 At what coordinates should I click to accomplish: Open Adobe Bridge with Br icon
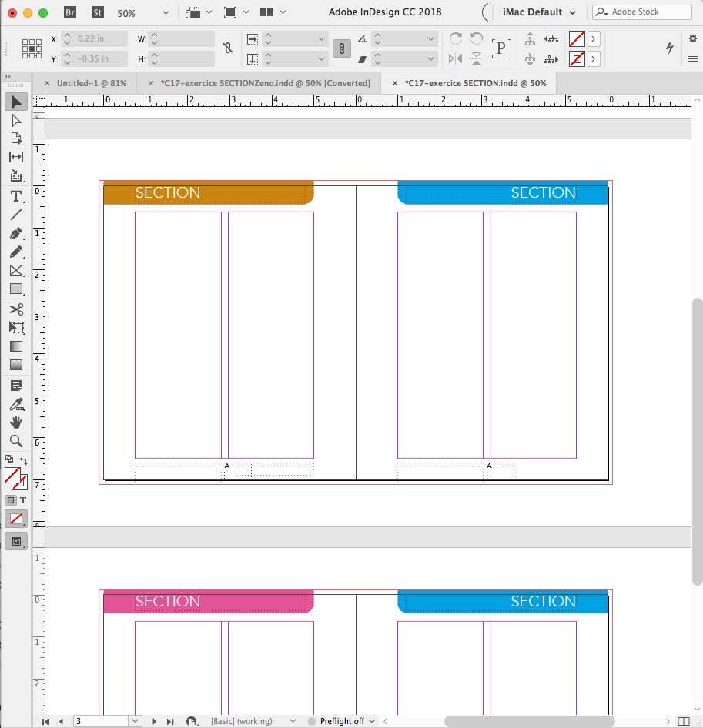tap(70, 12)
